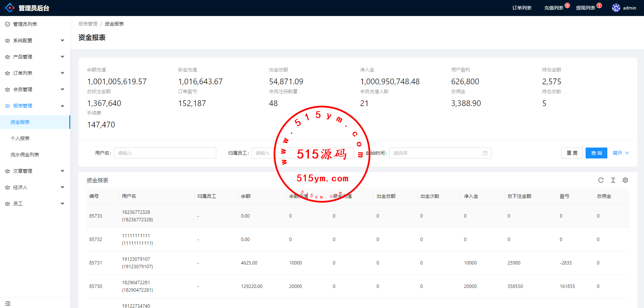Collapse sidebar using bottom-left menu icon
The image size is (644, 308).
[8, 303]
